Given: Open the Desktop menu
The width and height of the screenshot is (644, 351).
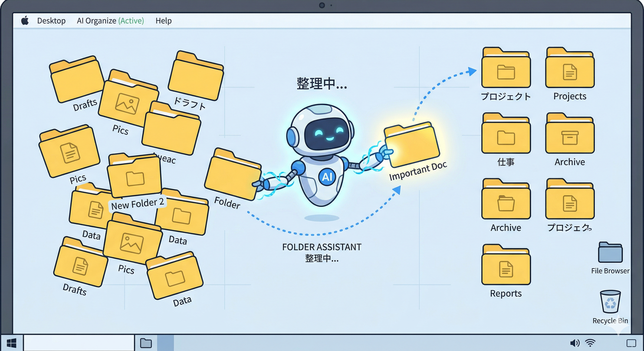Looking at the screenshot, I should (51, 21).
